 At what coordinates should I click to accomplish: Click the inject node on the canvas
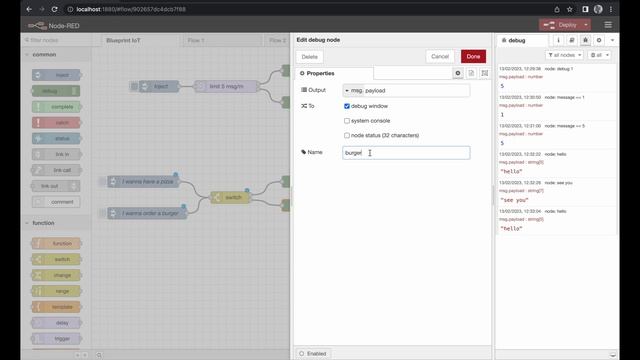pyautogui.click(x=159, y=86)
